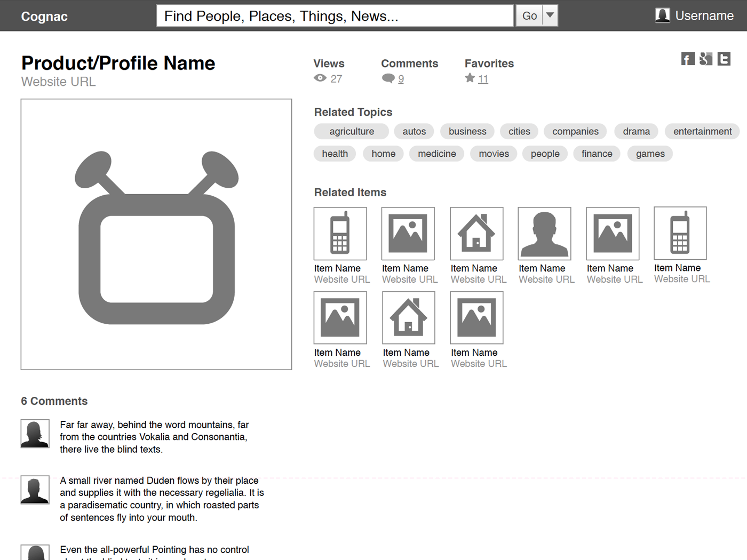Open the first second-row image item thumbnail

click(340, 318)
